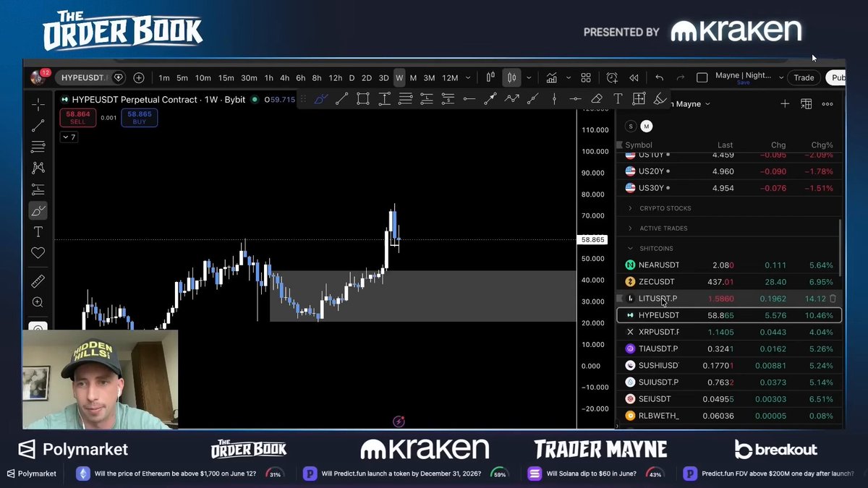The height and width of the screenshot is (488, 868).
Task: Select the Text tool in left sidebar
Action: click(x=38, y=231)
